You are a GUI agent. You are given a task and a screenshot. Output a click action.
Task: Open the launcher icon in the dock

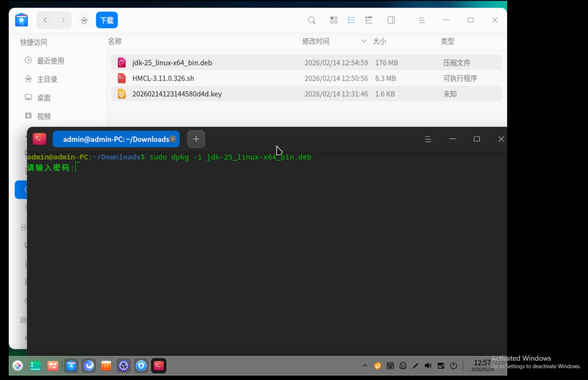[18, 366]
